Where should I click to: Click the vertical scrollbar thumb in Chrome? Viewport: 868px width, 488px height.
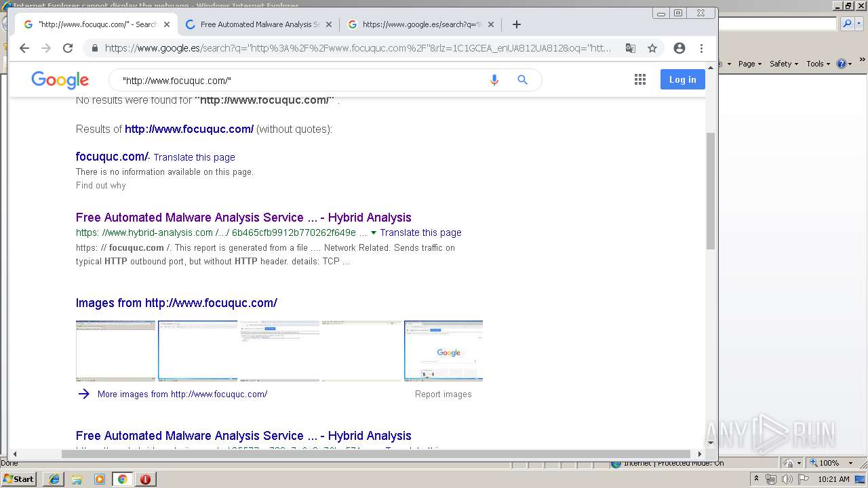[711, 191]
